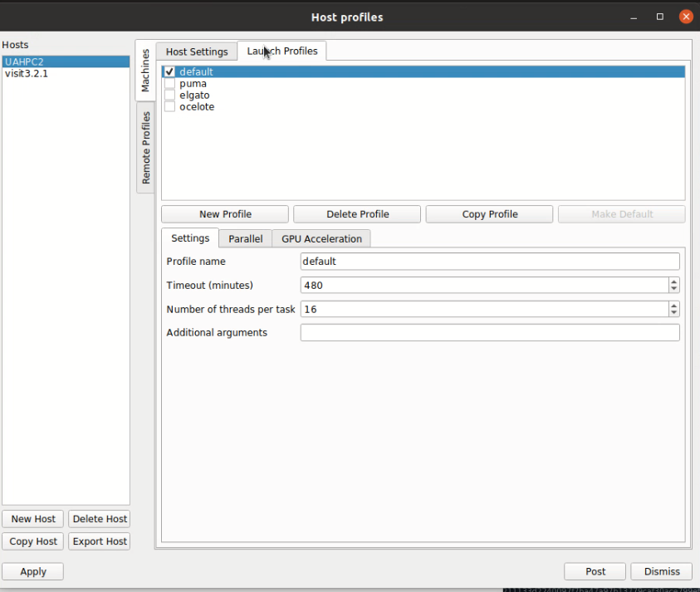
Task: Click the New Profile button
Action: pos(225,214)
